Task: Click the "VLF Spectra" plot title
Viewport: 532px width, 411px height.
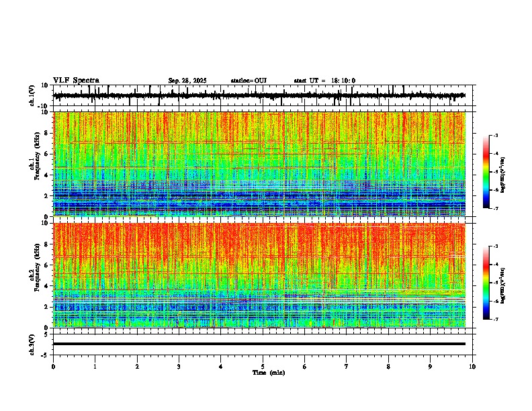Action: (x=76, y=81)
